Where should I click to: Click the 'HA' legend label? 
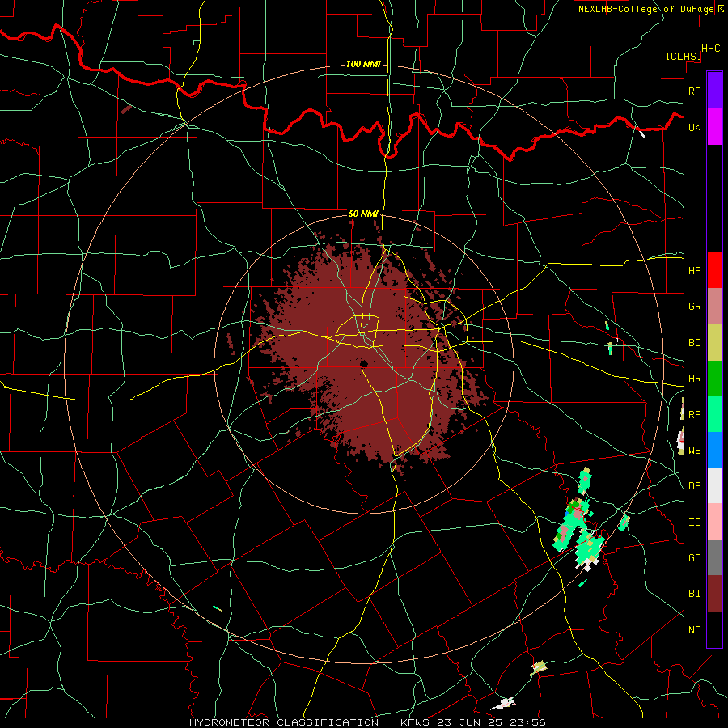coord(694,270)
